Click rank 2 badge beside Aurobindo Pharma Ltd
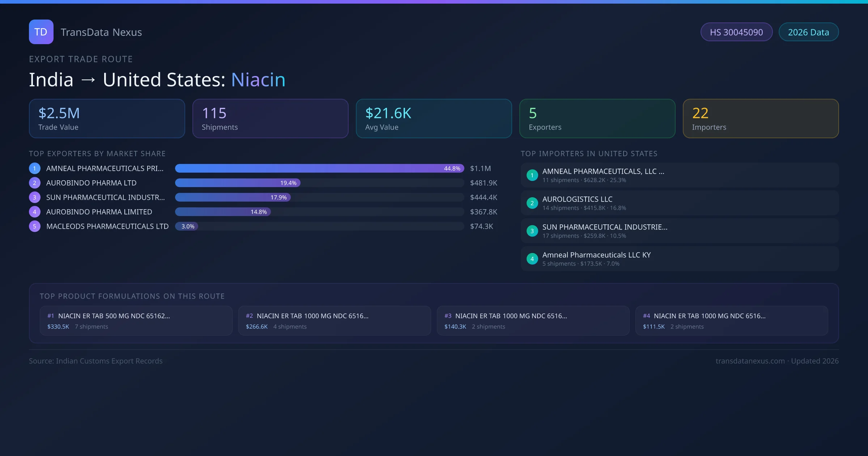This screenshot has width=868, height=456. [x=35, y=183]
